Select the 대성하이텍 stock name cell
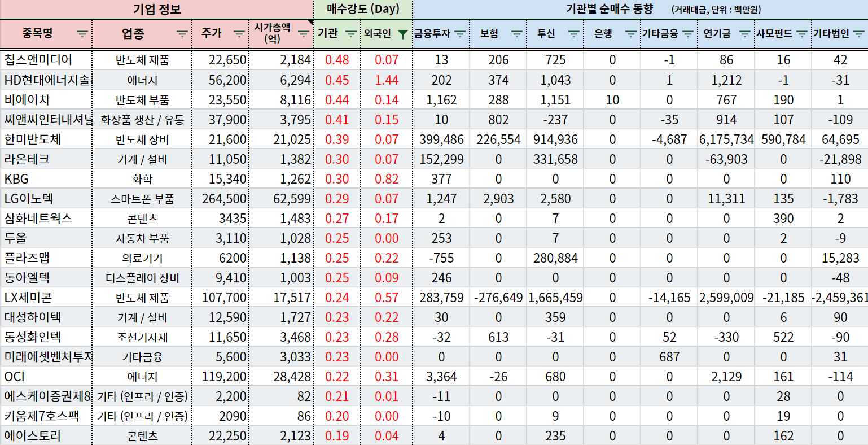This screenshot has width=868, height=445. [x=46, y=317]
